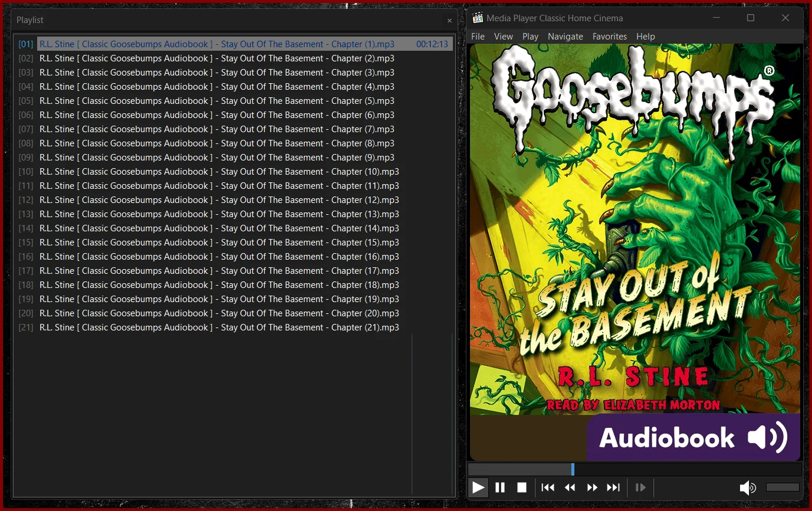
Task: Click the 00:12:13 duration in playlist
Action: pyautogui.click(x=432, y=44)
